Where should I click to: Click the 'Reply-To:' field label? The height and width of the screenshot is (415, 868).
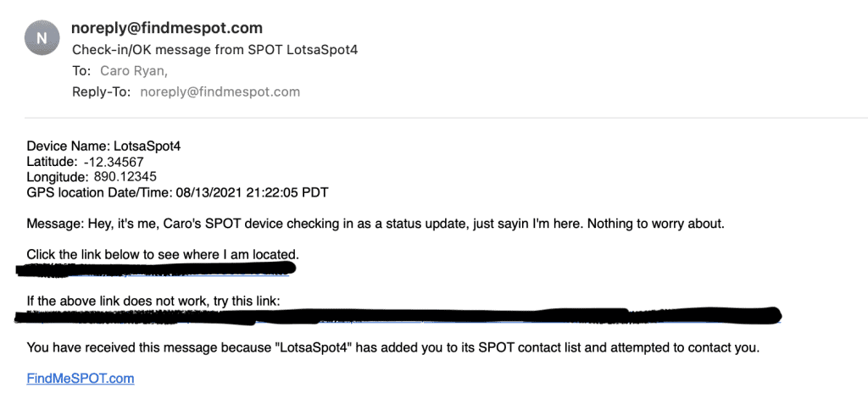tap(102, 91)
